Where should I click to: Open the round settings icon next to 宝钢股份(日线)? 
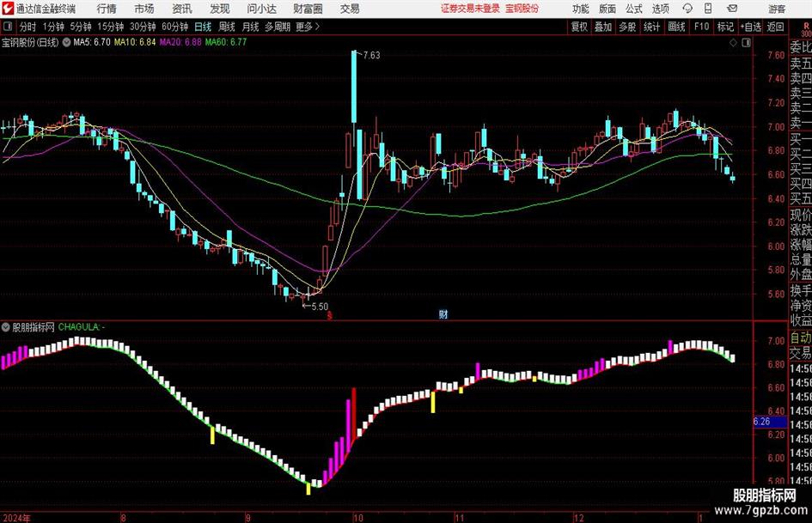(x=66, y=42)
